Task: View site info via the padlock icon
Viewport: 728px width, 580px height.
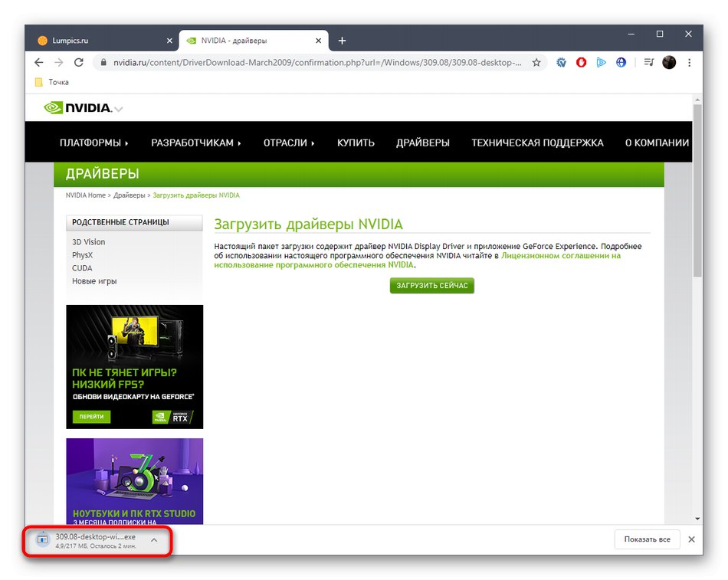Action: (103, 62)
